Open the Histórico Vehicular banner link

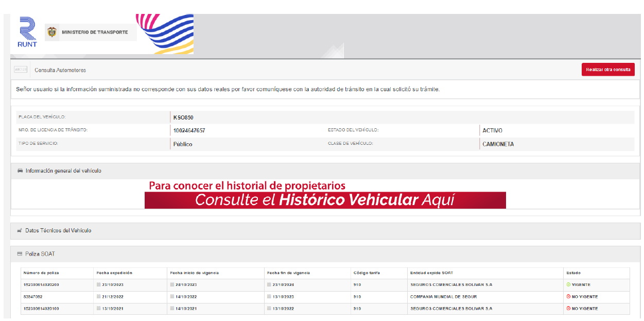pyautogui.click(x=325, y=200)
